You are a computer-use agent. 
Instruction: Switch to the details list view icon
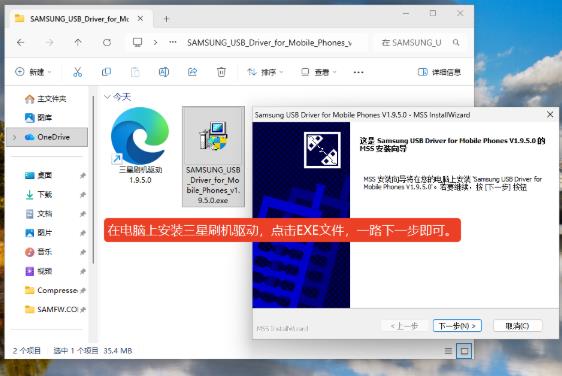(448, 351)
